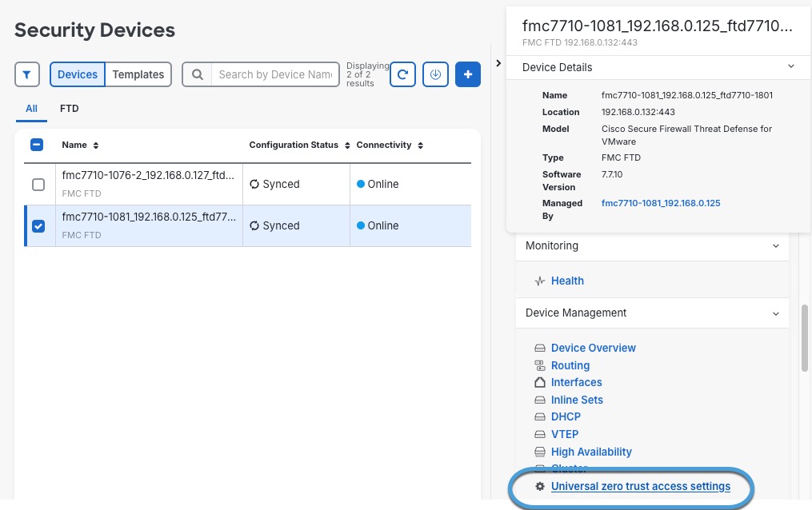Check the fmc7710-1076-2 device row checkbox

(38, 185)
